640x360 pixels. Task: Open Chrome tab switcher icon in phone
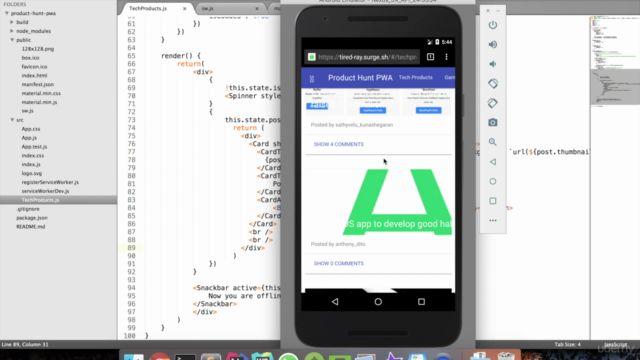430,57
